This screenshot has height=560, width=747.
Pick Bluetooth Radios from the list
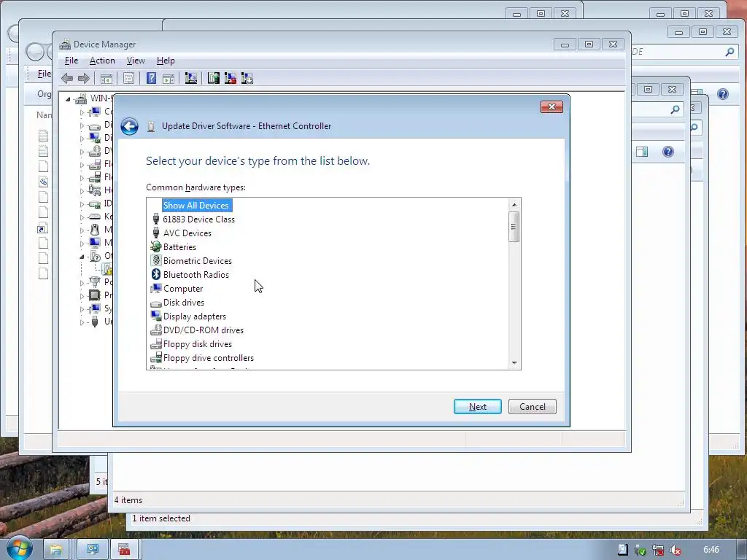196,275
